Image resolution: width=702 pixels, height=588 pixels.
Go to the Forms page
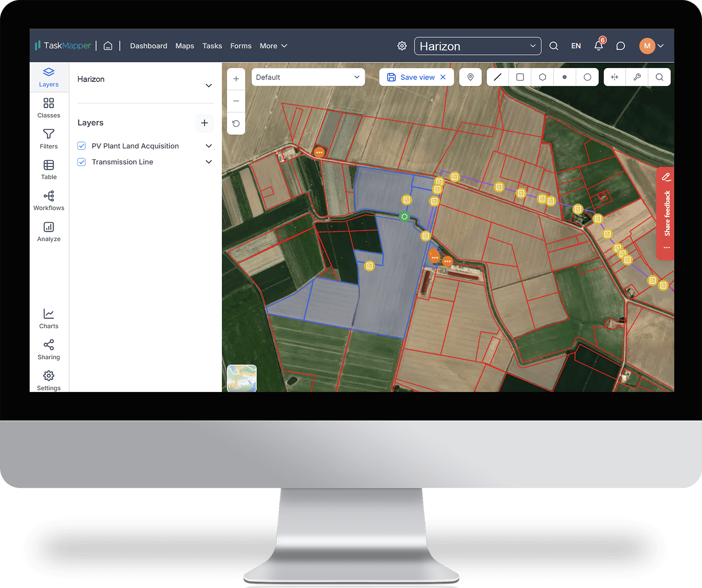coord(241,46)
